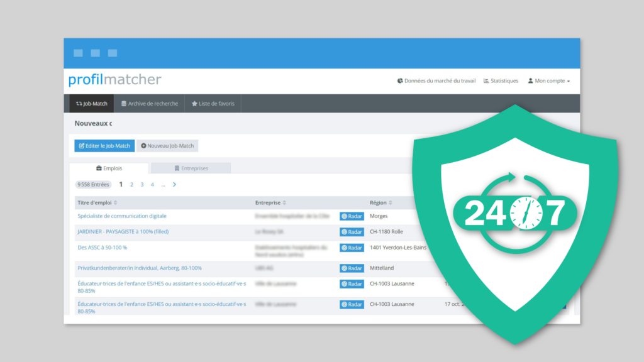
Task: Click the Radar icon in Mittelland row
Action: 352,268
